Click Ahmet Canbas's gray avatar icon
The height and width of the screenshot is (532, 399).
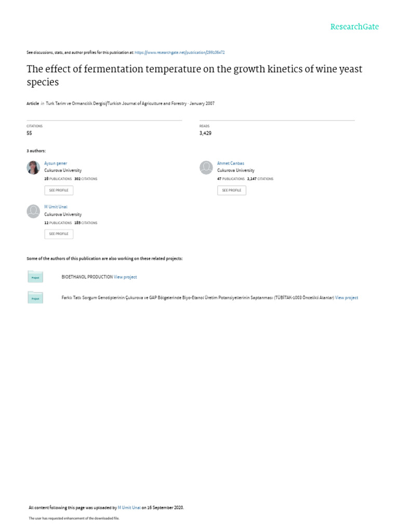206,168
